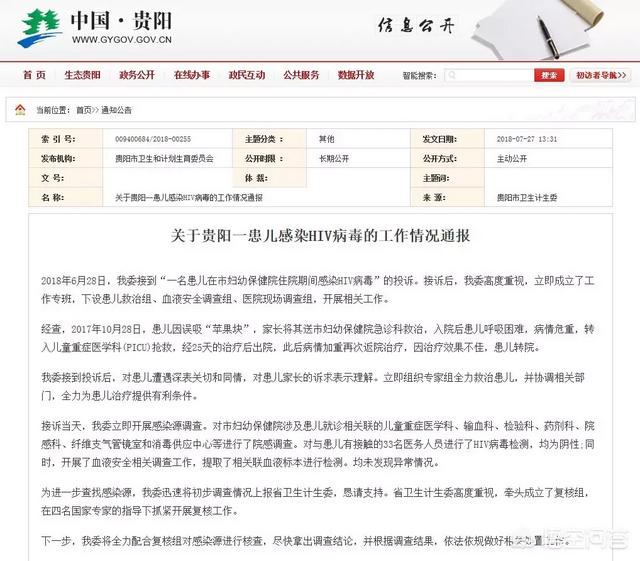Click the 名称 row title text

(x=189, y=198)
